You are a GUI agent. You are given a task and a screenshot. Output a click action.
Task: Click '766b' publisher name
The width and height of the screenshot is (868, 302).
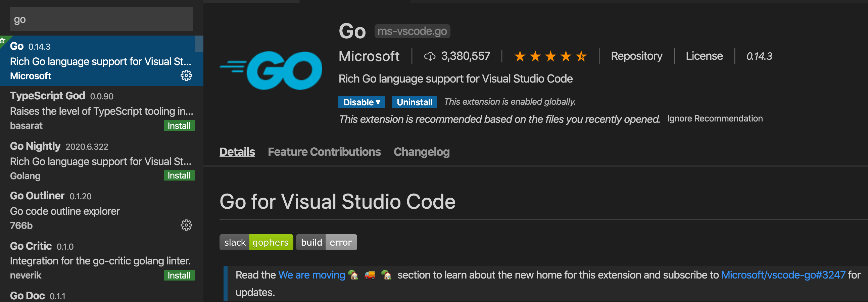pos(21,225)
